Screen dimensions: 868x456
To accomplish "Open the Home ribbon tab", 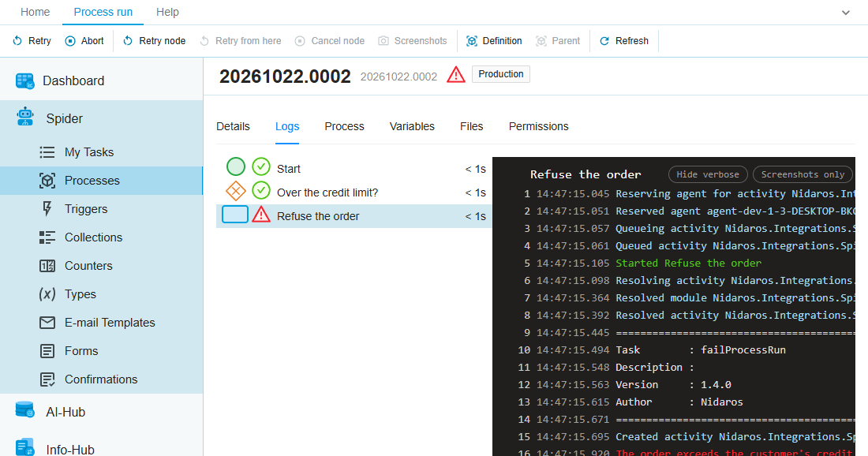I will point(35,12).
